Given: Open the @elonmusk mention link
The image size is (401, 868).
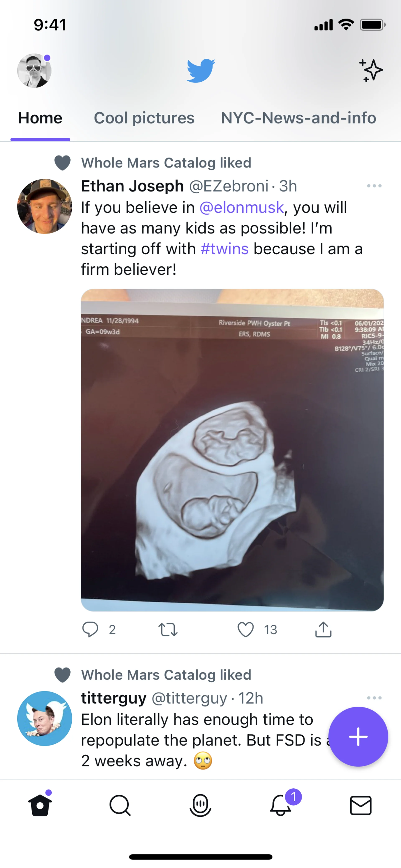Looking at the screenshot, I should tap(242, 207).
